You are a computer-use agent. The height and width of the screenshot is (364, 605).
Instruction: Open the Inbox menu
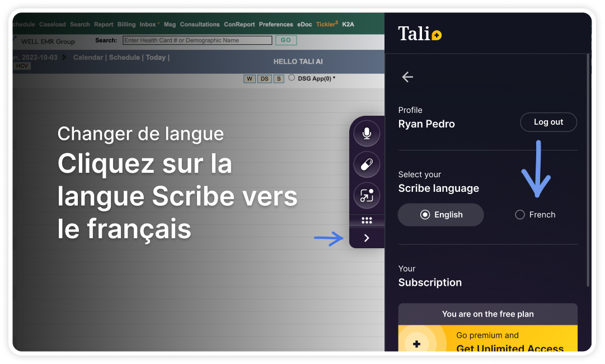point(148,24)
